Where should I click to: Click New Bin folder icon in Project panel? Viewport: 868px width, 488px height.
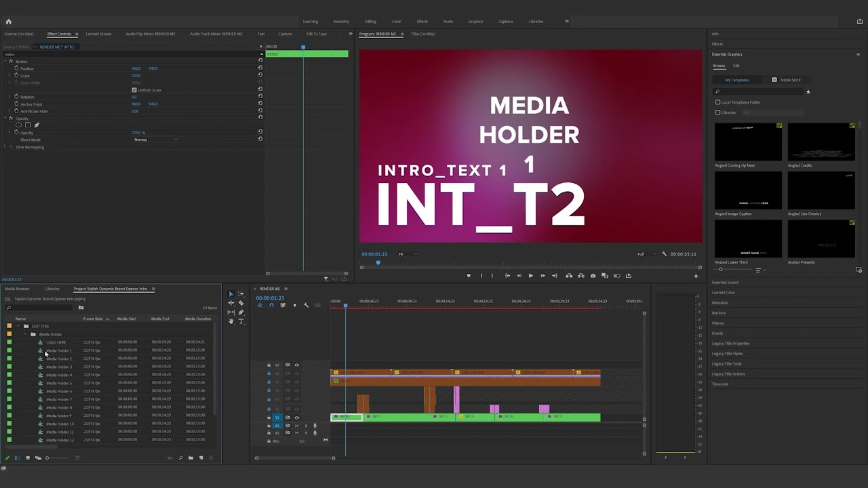tap(191, 458)
